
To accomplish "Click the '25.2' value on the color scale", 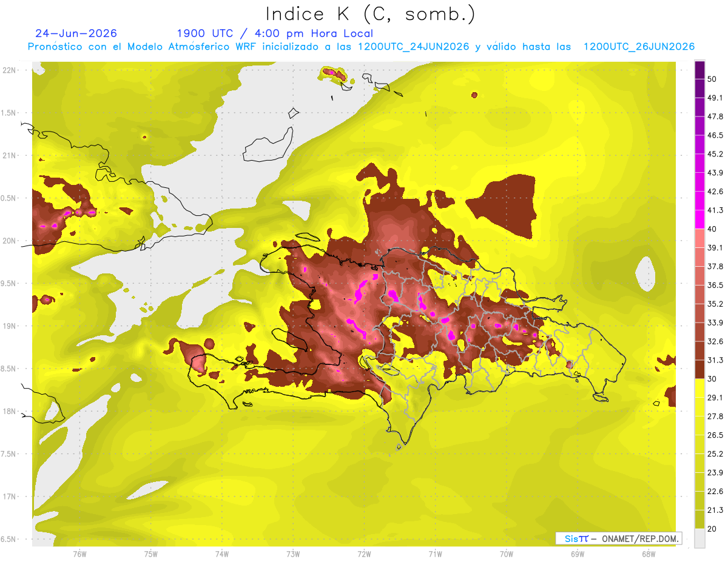I will pos(715,453).
